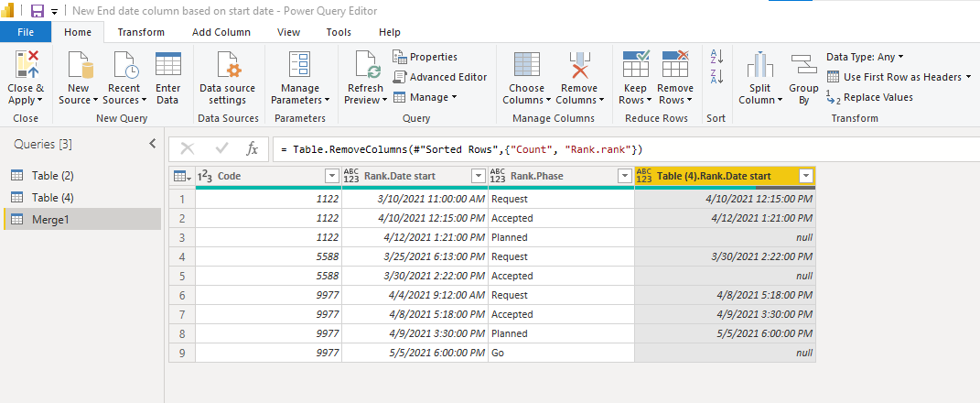Click the Refresh Preview icon
980x403 pixels.
(x=367, y=65)
